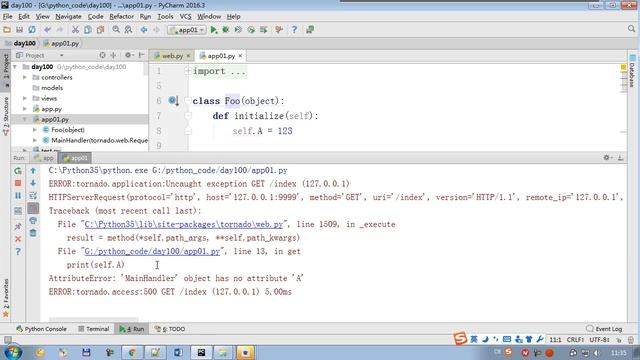Click Up the stack trace arrow

point(33,171)
